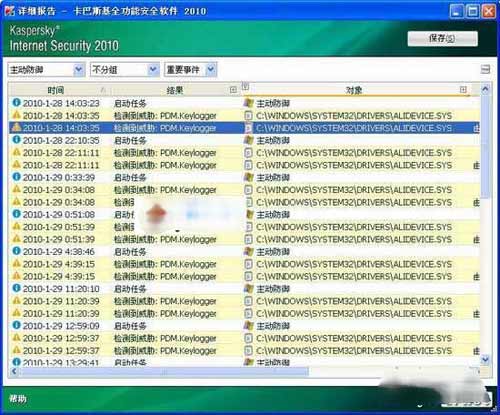Click the 主动防御 object icon on 12:59:09 row
This screenshot has height=415, width=500.
248,325
